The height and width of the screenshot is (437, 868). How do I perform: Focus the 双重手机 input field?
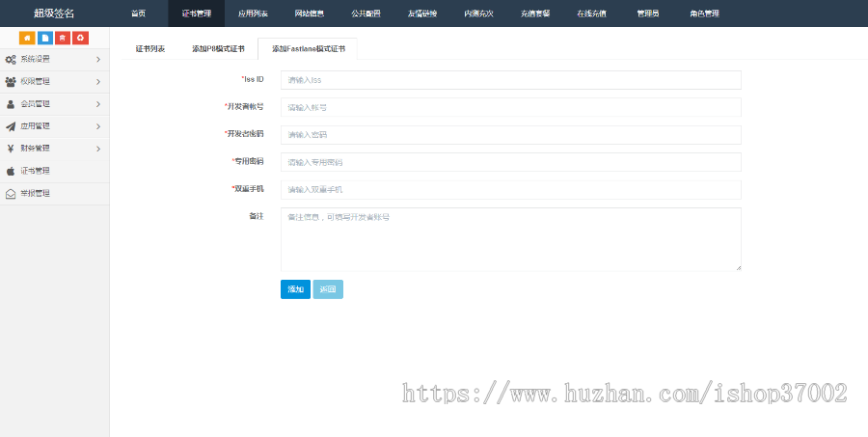click(x=511, y=189)
